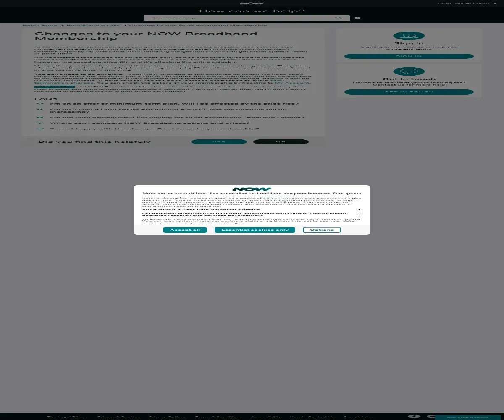Viewport: 504px width, 420px height.
Task: Click the search magnifier icon
Action: pos(339,18)
